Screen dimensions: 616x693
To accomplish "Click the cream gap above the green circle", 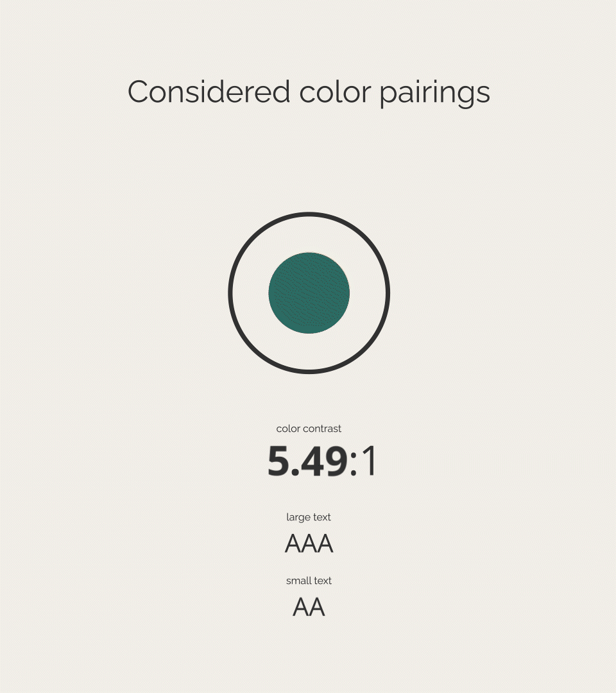I will click(x=309, y=234).
